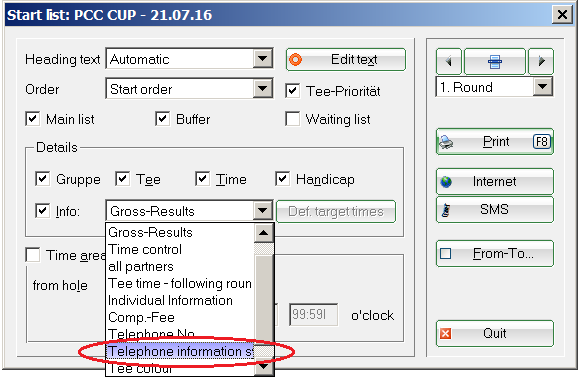Image resolution: width=579 pixels, height=384 pixels.
Task: Toggle the Handicap checkbox
Action: coord(282,179)
